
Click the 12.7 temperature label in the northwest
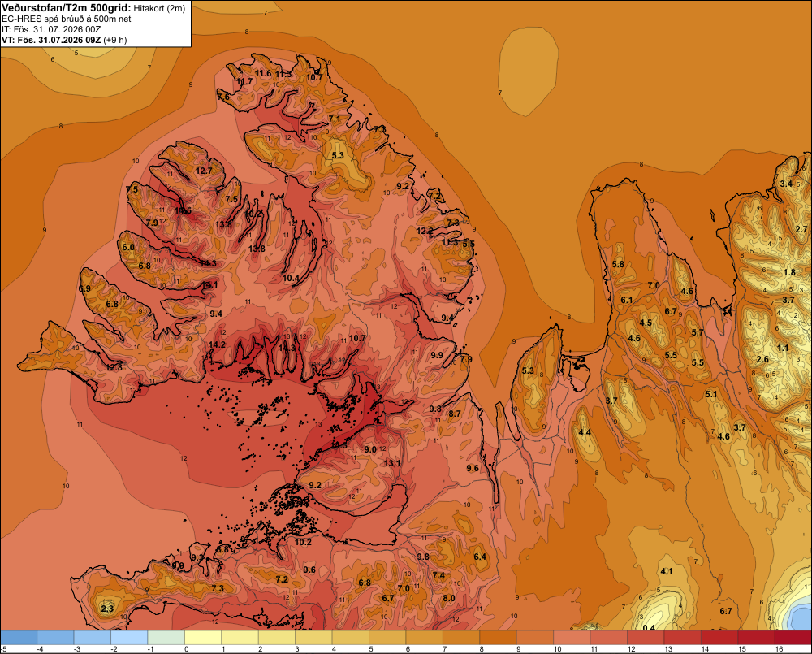(x=204, y=171)
